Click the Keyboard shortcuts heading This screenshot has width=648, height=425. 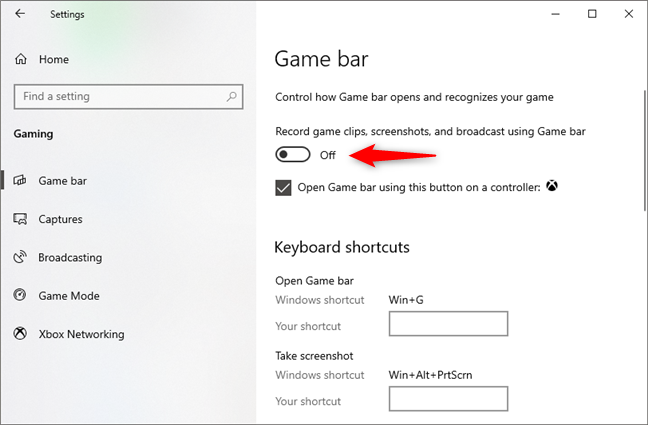342,247
